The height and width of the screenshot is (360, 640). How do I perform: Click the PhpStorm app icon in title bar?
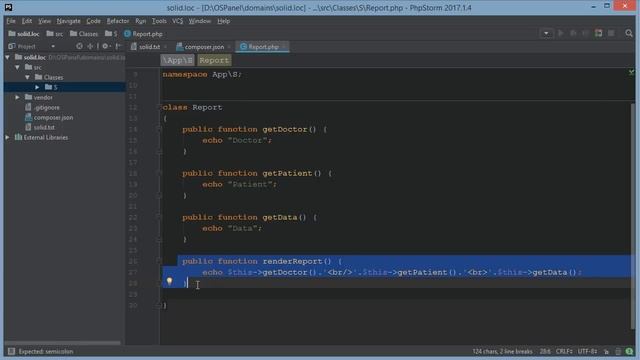pos(8,7)
